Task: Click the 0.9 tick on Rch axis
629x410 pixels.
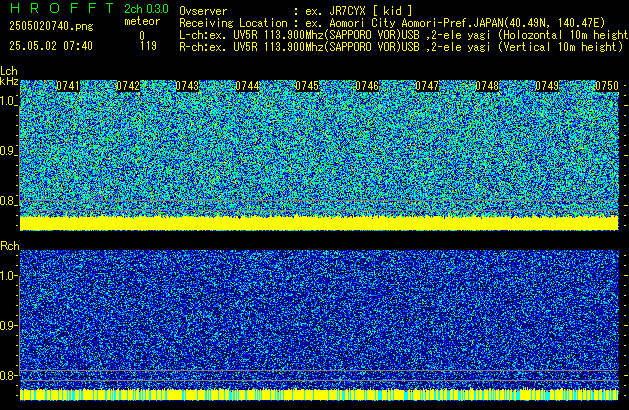Action: click(x=8, y=325)
